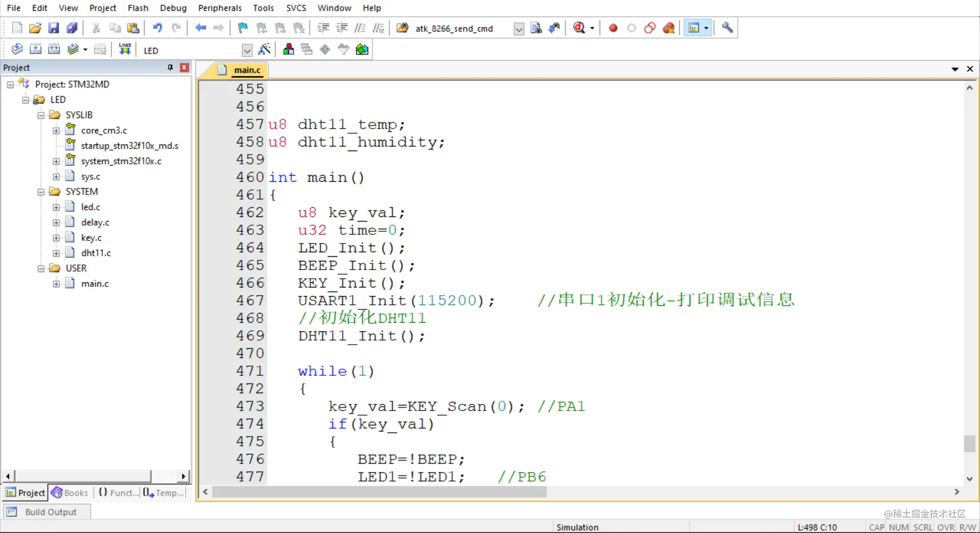The height and width of the screenshot is (533, 980).
Task: Build the current target
Action: click(35, 49)
